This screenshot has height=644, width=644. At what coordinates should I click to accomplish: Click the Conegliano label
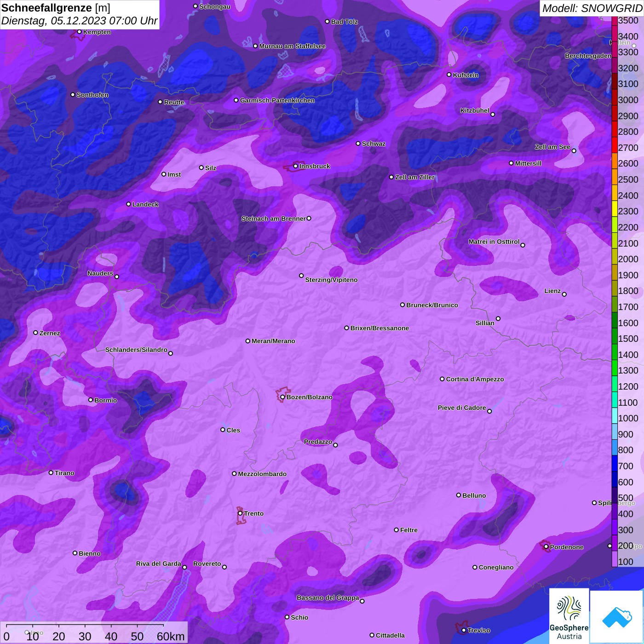[x=496, y=567]
